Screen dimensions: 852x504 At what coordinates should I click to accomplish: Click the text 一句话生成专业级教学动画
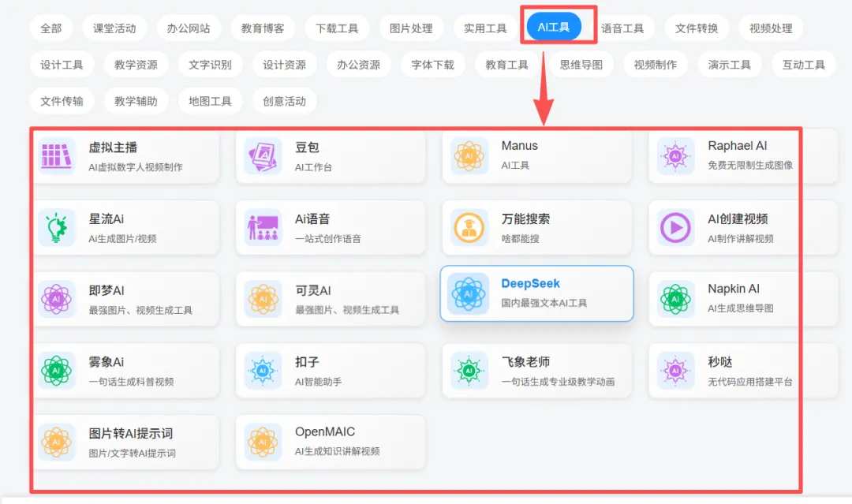click(558, 382)
